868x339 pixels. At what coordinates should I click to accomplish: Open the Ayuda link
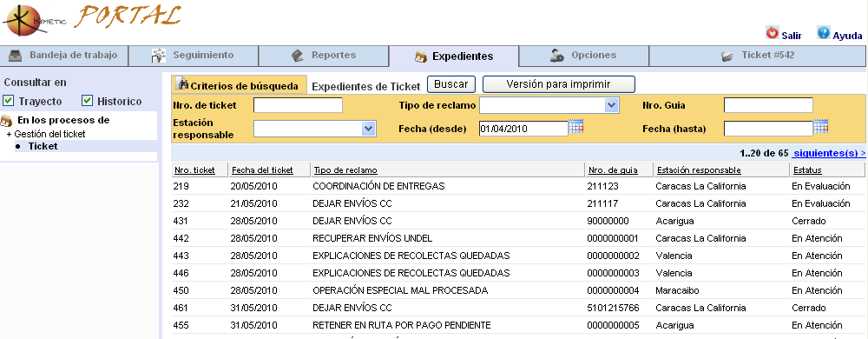pos(847,36)
